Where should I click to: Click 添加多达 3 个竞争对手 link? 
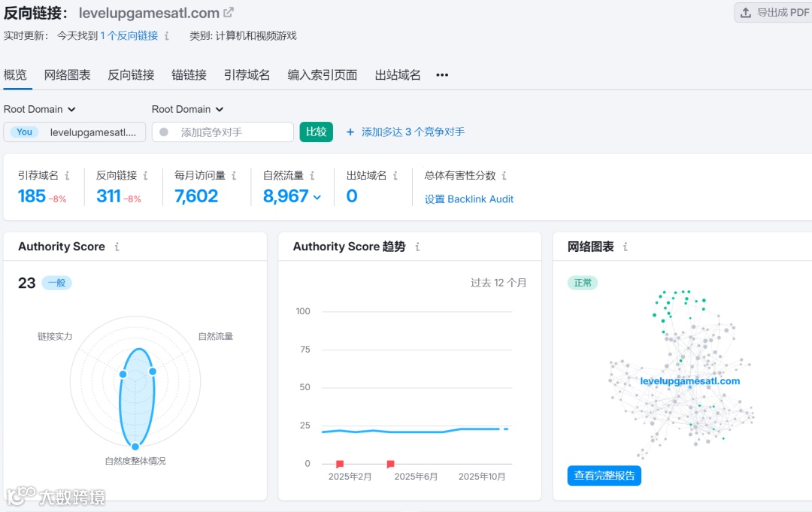414,132
